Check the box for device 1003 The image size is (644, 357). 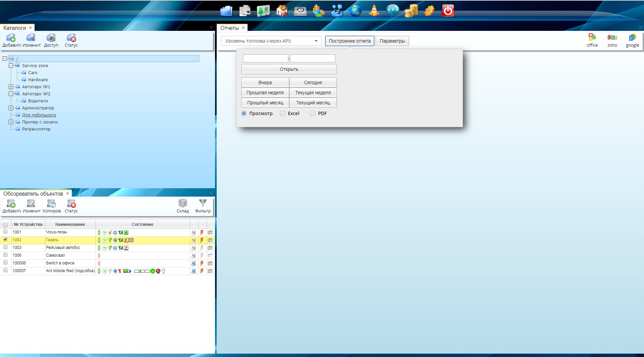click(5, 247)
